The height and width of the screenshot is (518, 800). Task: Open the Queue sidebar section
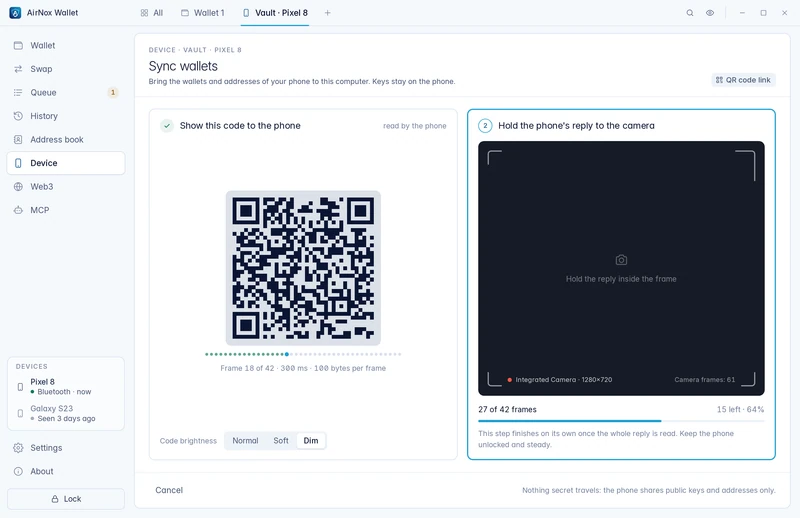tap(66, 92)
